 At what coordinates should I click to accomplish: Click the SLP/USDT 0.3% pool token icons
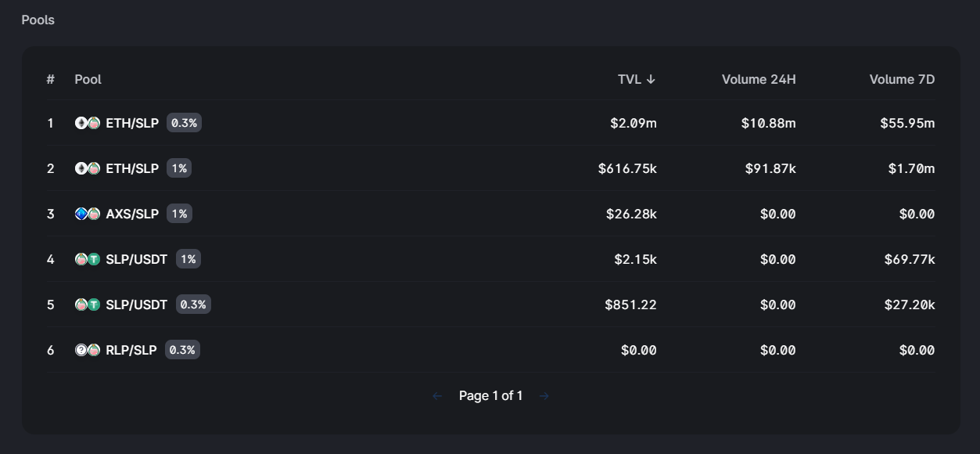click(x=88, y=304)
